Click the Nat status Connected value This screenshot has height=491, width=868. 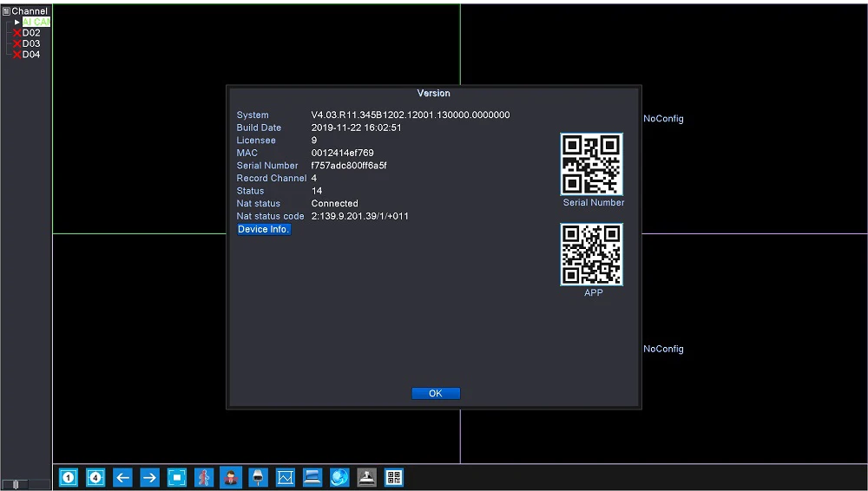click(x=334, y=204)
